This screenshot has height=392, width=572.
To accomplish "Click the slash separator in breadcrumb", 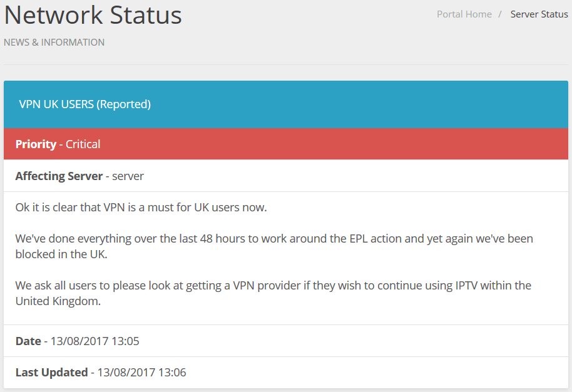I will 500,14.
